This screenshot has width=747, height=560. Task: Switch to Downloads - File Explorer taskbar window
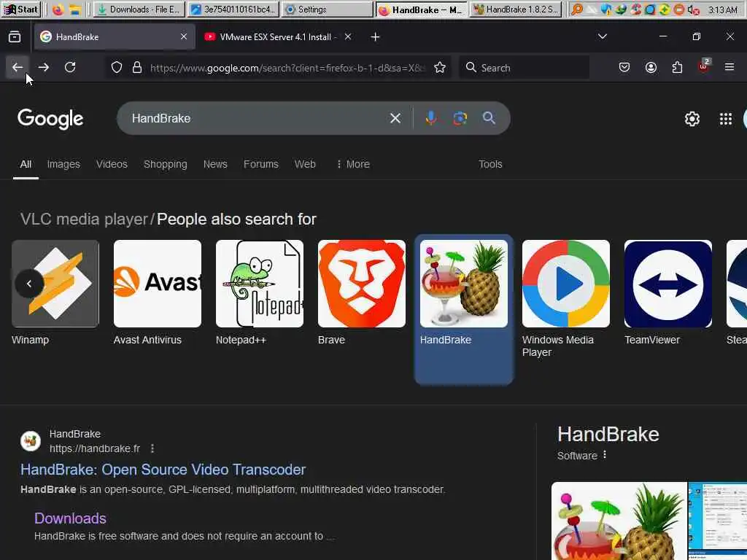point(139,9)
